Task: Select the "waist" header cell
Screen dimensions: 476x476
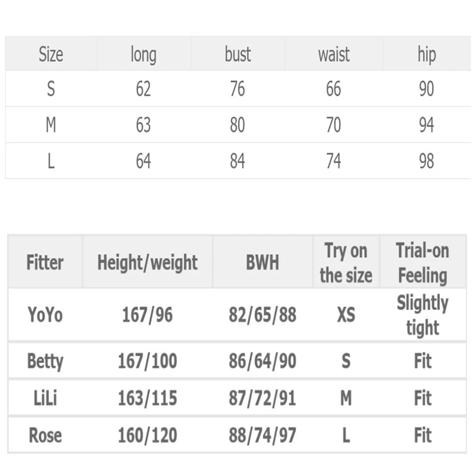Action: (x=334, y=55)
